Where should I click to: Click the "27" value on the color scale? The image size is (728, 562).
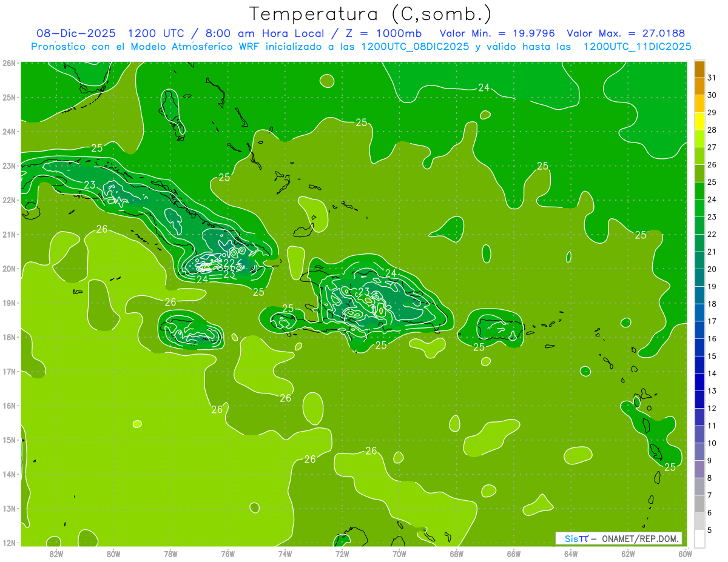712,147
